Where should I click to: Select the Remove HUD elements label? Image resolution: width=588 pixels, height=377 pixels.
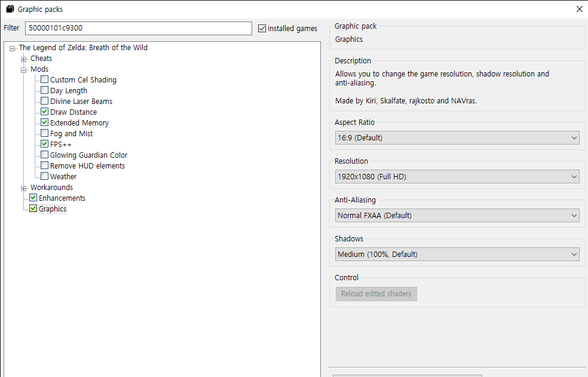point(87,166)
